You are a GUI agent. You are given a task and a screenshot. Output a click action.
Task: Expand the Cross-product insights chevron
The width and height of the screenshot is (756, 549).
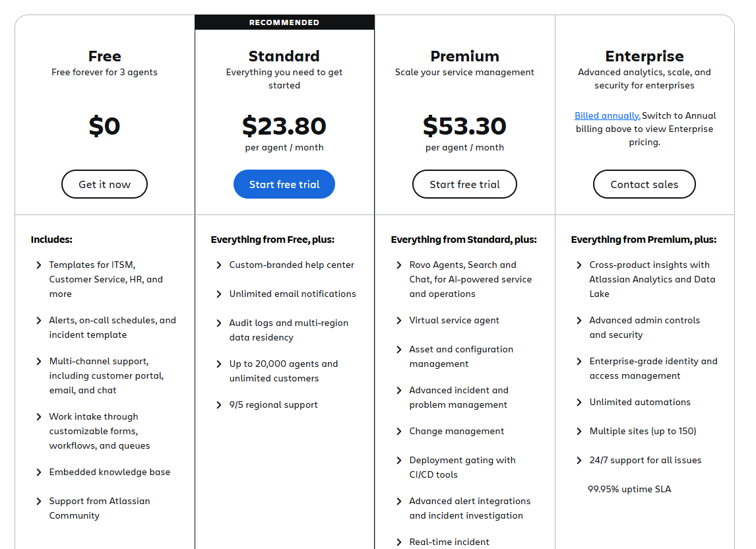579,265
